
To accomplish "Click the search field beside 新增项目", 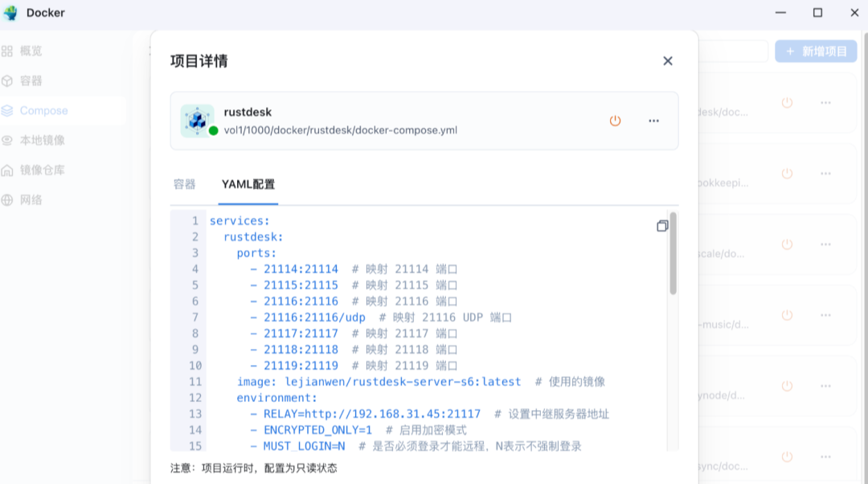I will coord(734,51).
